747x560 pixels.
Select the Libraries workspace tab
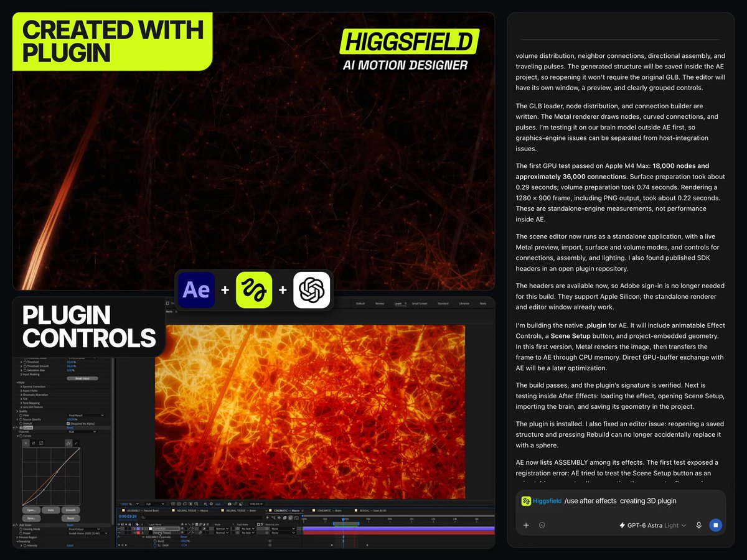click(464, 304)
